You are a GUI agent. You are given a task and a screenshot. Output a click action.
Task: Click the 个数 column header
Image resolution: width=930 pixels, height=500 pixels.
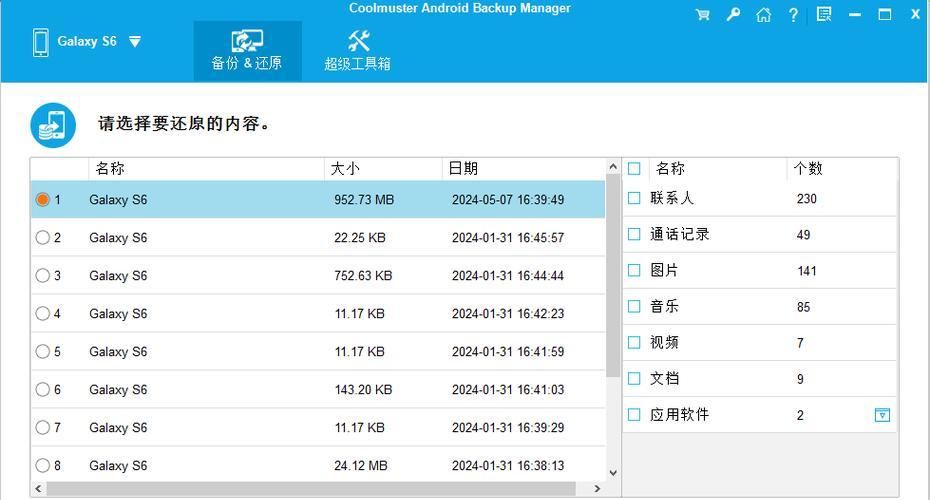click(x=842, y=169)
